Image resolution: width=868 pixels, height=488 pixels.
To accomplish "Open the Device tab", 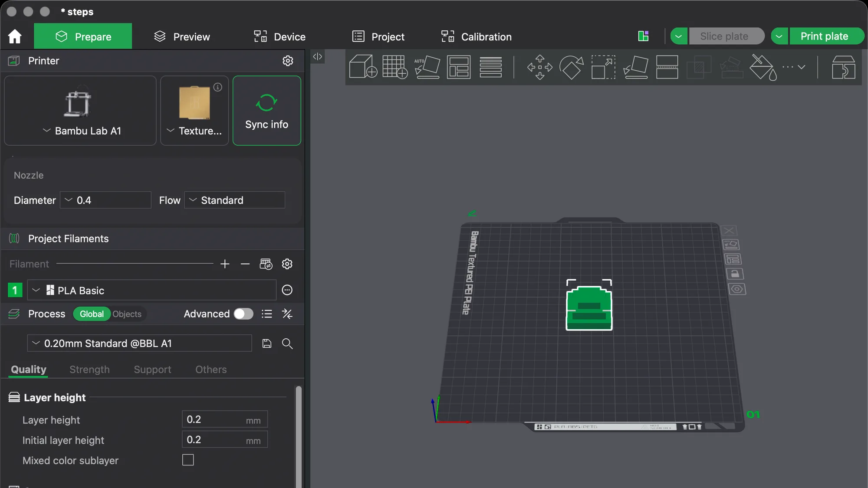I will 280,36.
